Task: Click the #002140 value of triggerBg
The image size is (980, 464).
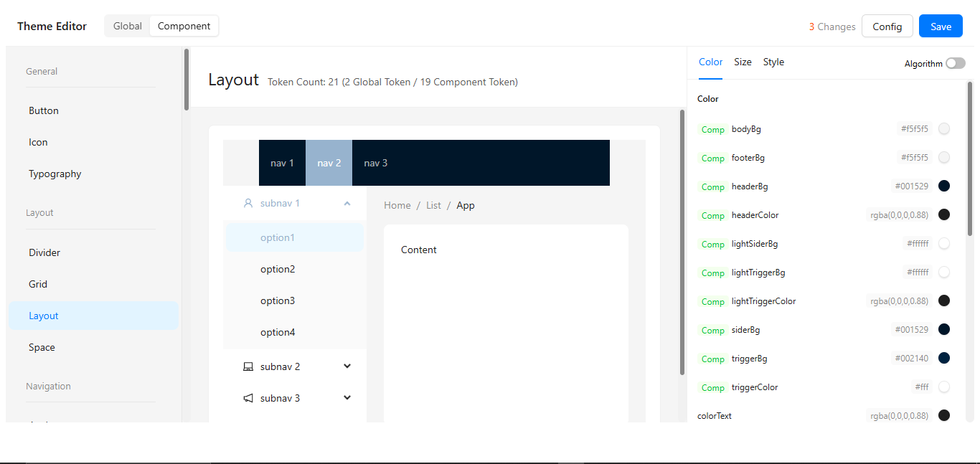Action: [x=912, y=358]
